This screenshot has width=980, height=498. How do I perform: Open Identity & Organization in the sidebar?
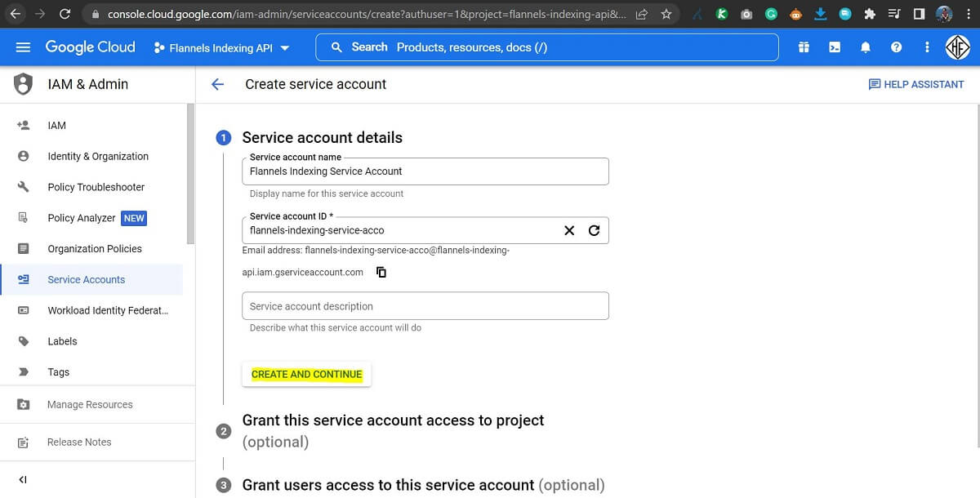tap(91, 157)
